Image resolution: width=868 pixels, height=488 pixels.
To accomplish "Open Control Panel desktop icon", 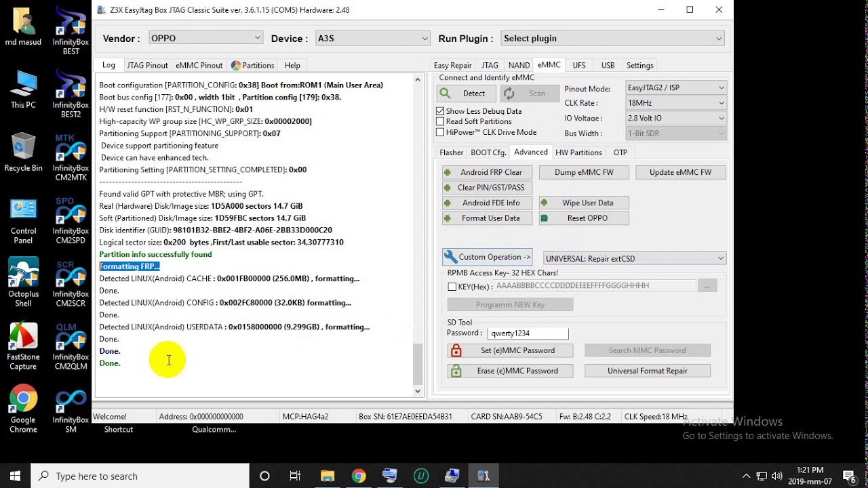I will [23, 220].
